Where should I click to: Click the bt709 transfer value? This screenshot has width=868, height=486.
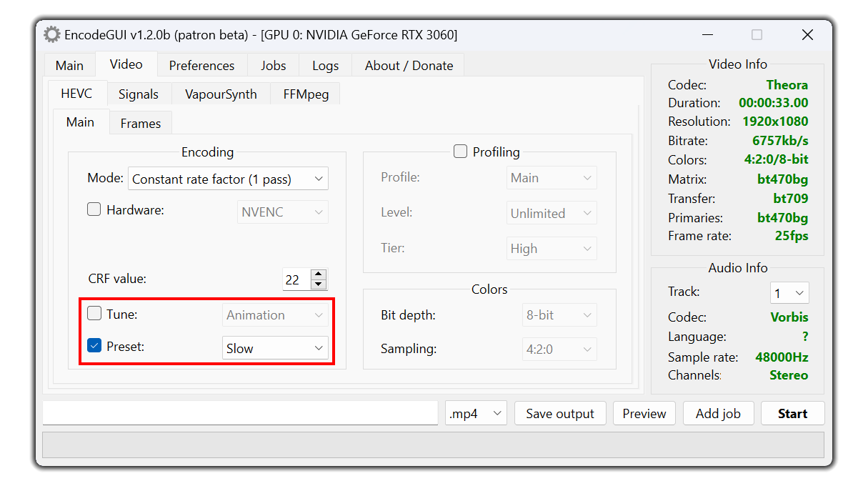(790, 199)
